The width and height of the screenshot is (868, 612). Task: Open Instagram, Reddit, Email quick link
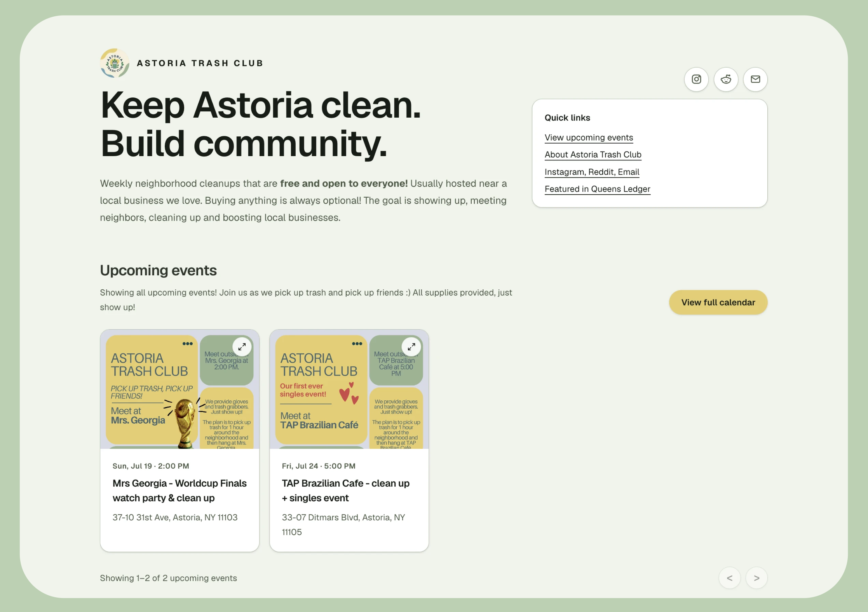(x=592, y=172)
